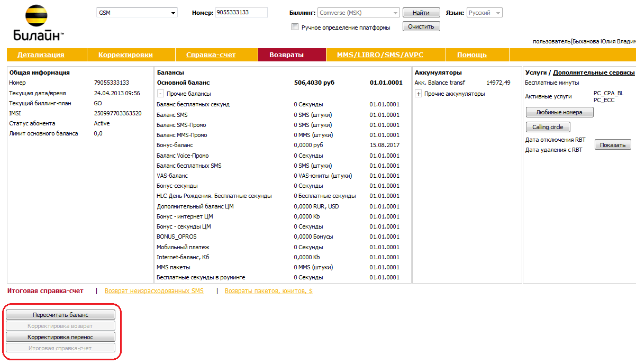
Task: Click active service PC_ECC
Action: pos(604,100)
